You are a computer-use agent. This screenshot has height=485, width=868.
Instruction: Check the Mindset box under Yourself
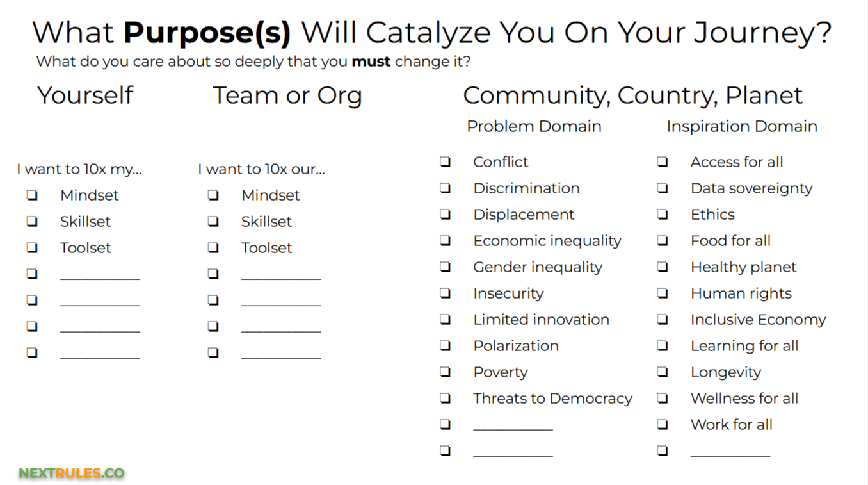32,195
